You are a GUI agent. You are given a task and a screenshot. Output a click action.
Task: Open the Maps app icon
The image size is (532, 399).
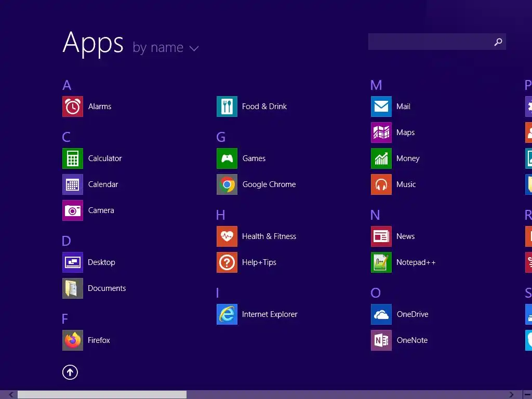(381, 132)
